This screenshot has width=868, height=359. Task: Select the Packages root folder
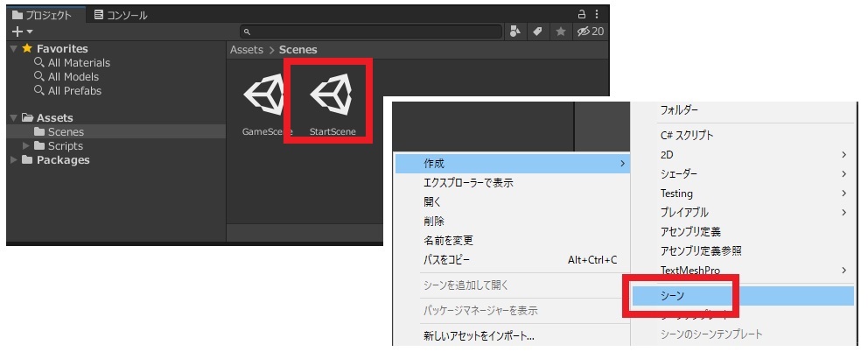(x=62, y=159)
